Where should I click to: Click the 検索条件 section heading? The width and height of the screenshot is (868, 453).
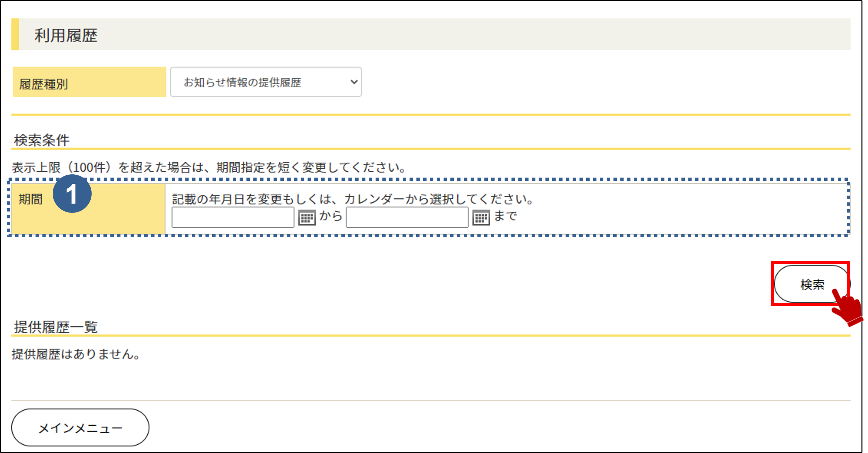pos(42,140)
